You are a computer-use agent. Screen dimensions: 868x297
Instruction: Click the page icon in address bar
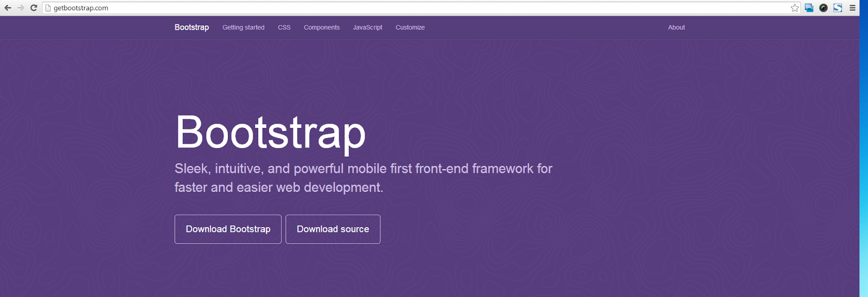coord(48,8)
